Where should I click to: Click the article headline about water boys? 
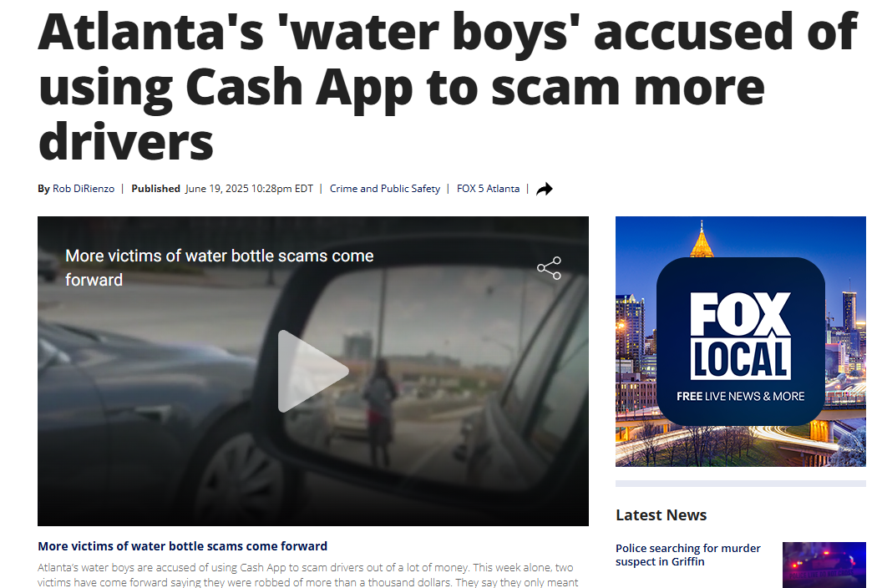[448, 87]
